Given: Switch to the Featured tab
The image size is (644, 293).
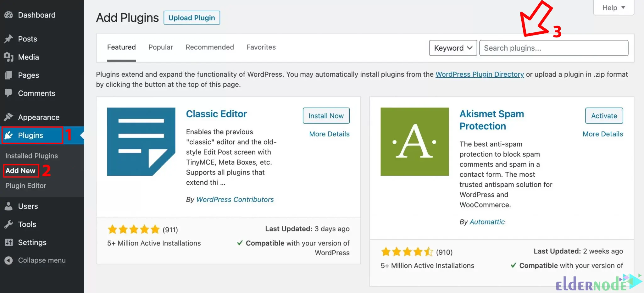Looking at the screenshot, I should point(121,47).
